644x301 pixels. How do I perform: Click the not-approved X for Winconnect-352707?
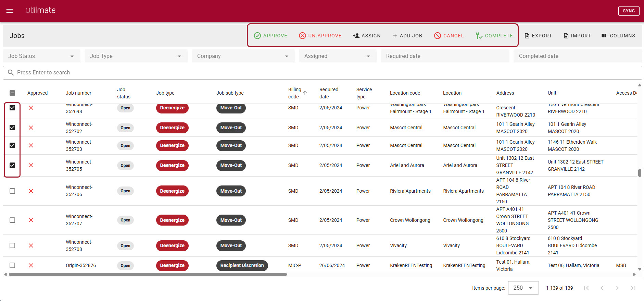[x=31, y=220]
